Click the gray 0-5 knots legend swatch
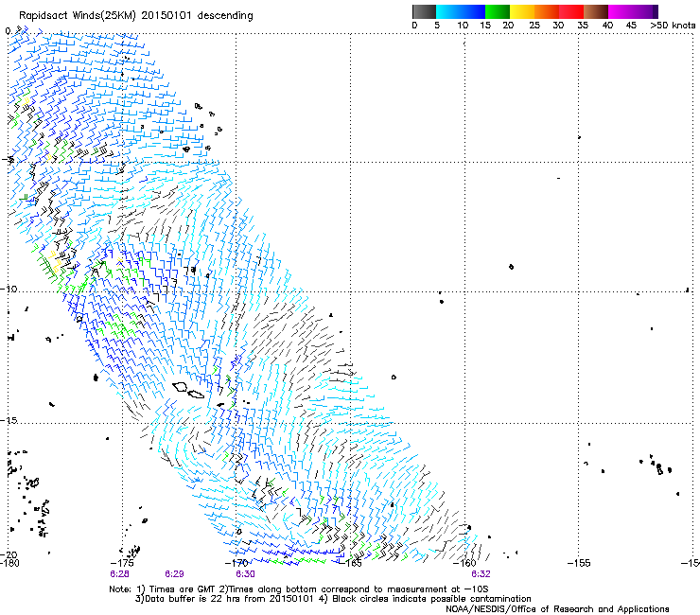The image size is (700, 615). point(424,11)
